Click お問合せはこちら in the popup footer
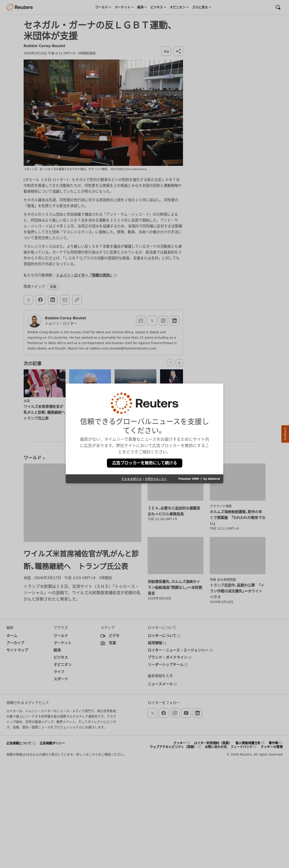The width and height of the screenshot is (289, 868). tap(156, 479)
